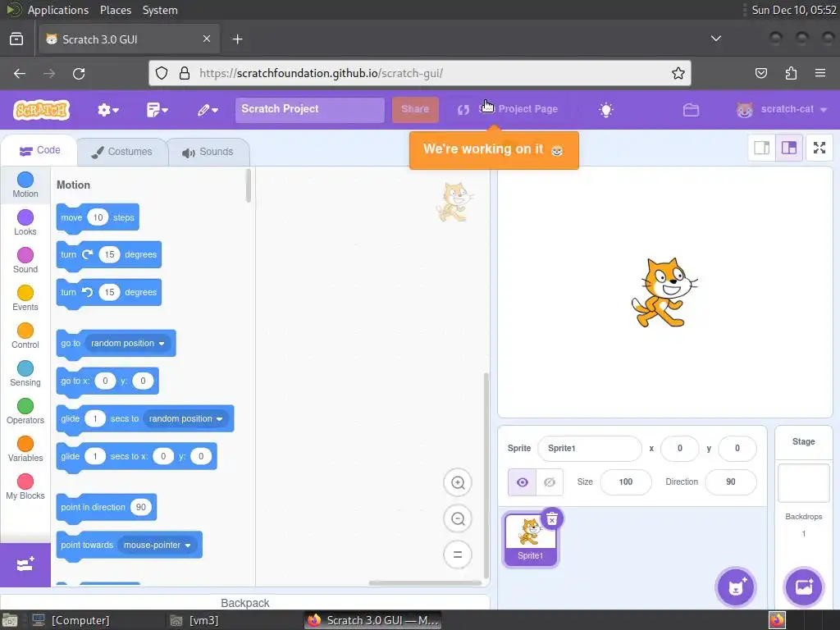Switch to the Sounds tab
The height and width of the screenshot is (630, 840).
tap(208, 152)
